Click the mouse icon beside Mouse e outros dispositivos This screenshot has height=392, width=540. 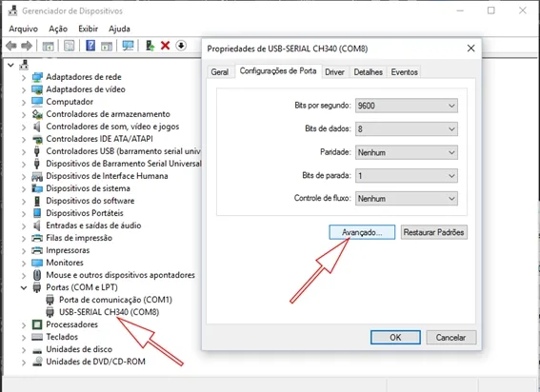(x=37, y=275)
